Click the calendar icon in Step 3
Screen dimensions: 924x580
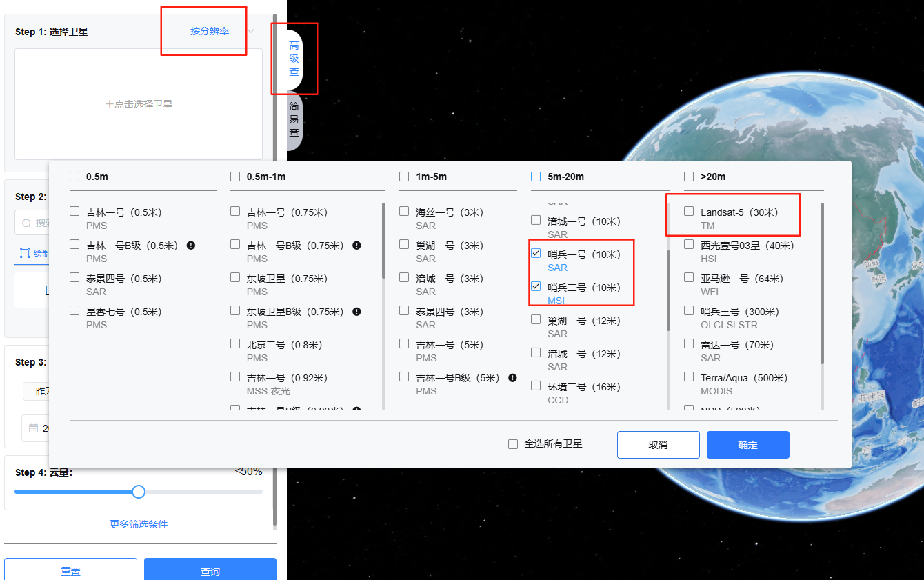coord(33,428)
